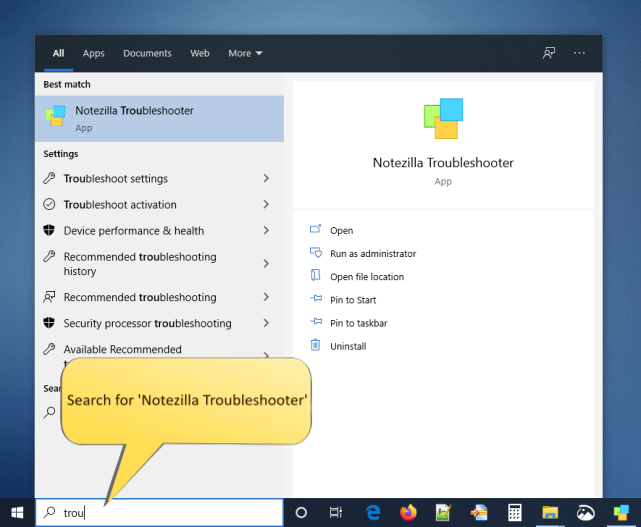Open the three-dot options menu

(x=579, y=53)
